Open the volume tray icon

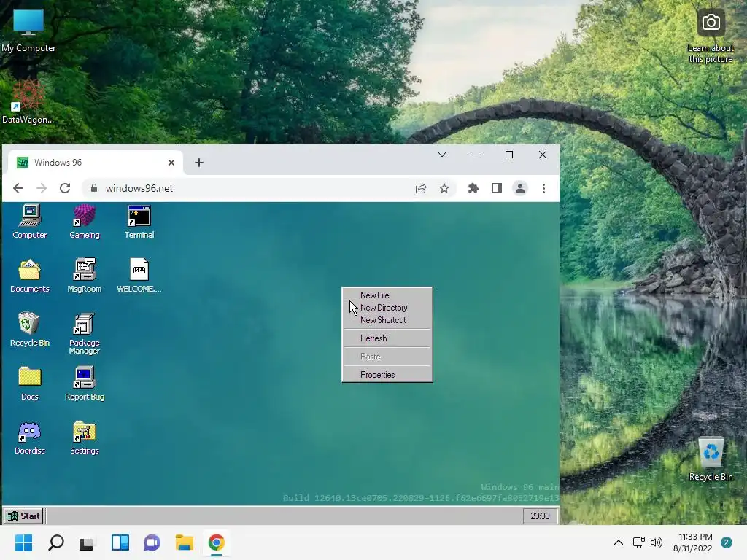(657, 542)
